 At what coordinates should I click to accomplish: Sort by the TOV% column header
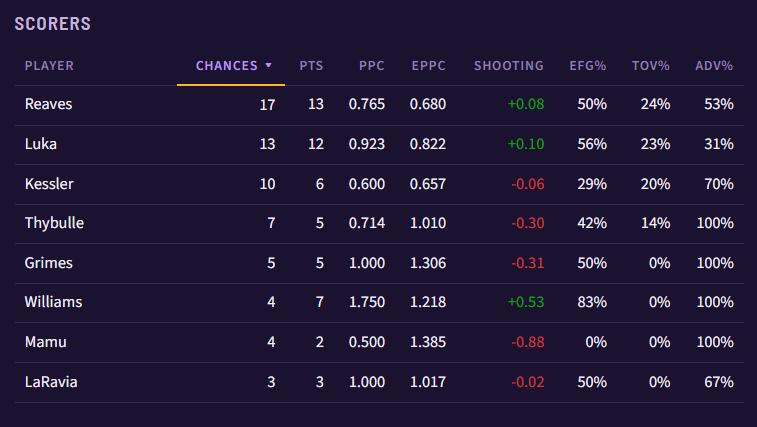point(650,66)
